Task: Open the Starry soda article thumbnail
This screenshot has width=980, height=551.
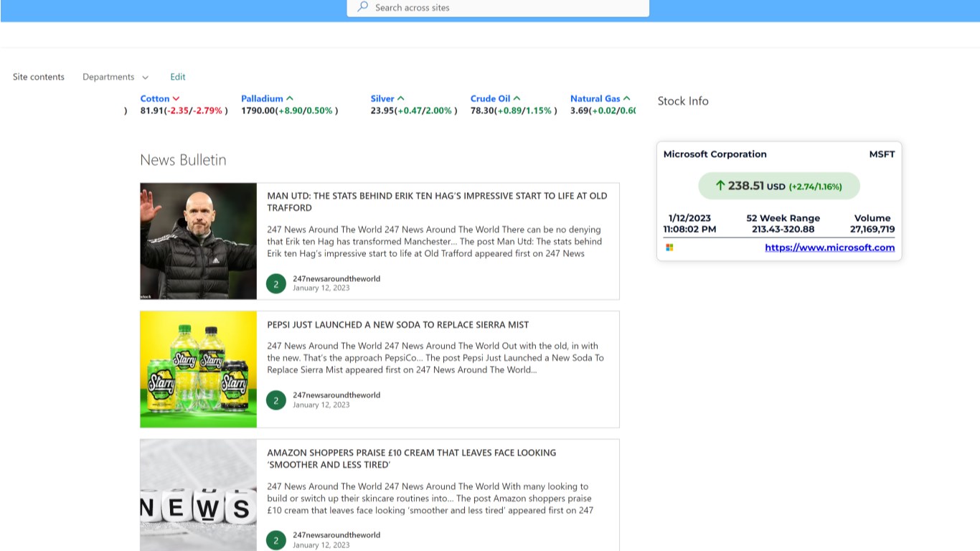Action: click(198, 369)
